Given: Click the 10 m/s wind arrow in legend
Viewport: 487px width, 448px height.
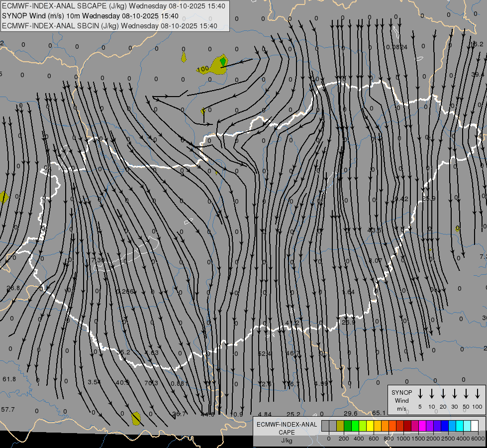Looking at the screenshot, I should [431, 394].
